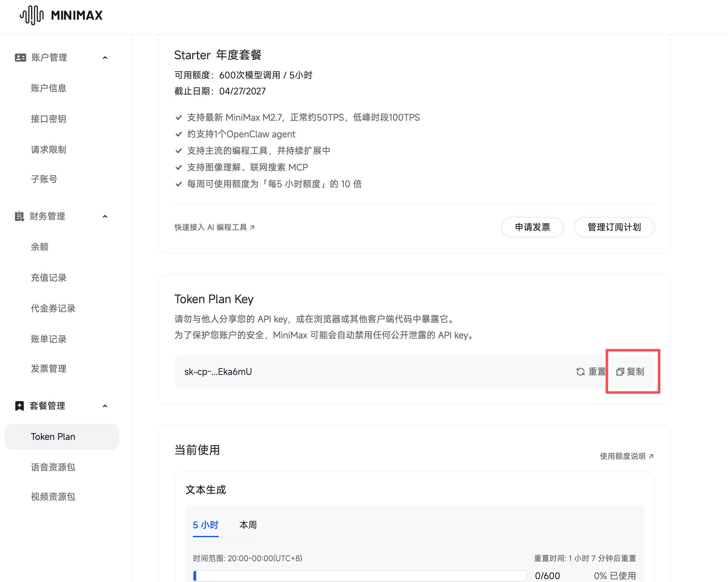The height and width of the screenshot is (582, 728).
Task: Click the MiniMax logo
Action: pos(61,15)
